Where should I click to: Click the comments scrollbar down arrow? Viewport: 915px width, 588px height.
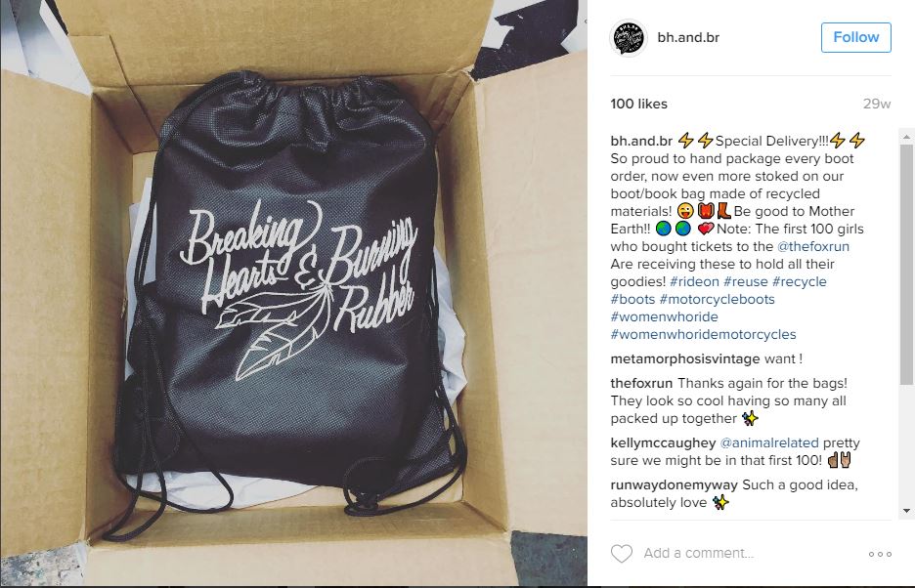pos(906,511)
